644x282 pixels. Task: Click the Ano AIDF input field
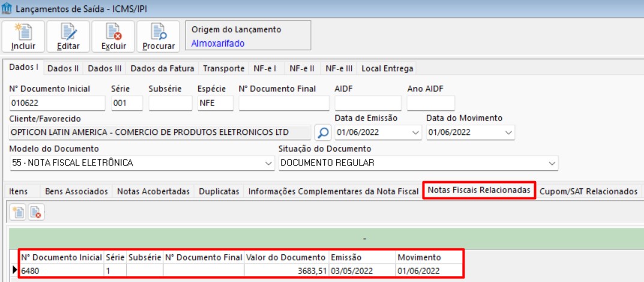(x=431, y=103)
